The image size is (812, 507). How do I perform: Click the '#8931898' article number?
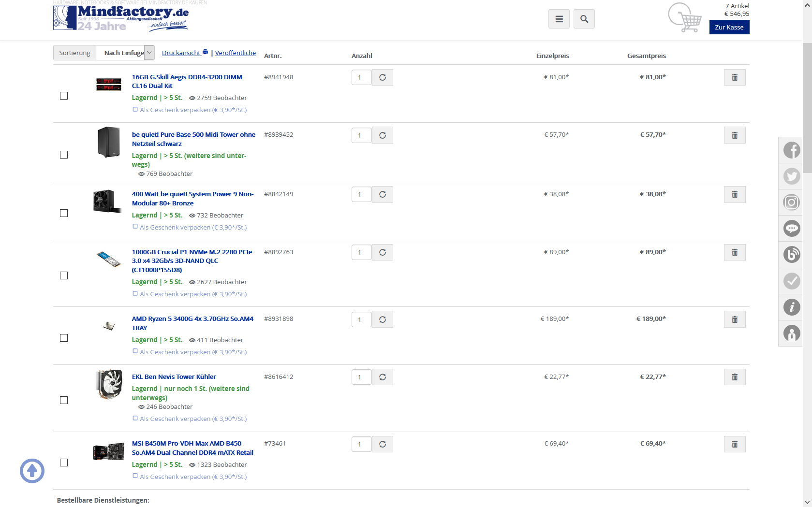279,319
